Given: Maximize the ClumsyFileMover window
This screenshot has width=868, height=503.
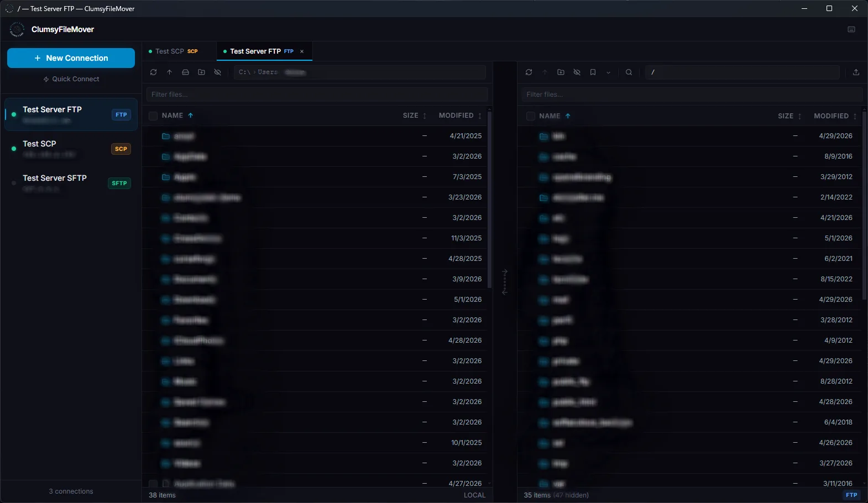Looking at the screenshot, I should 829,8.
